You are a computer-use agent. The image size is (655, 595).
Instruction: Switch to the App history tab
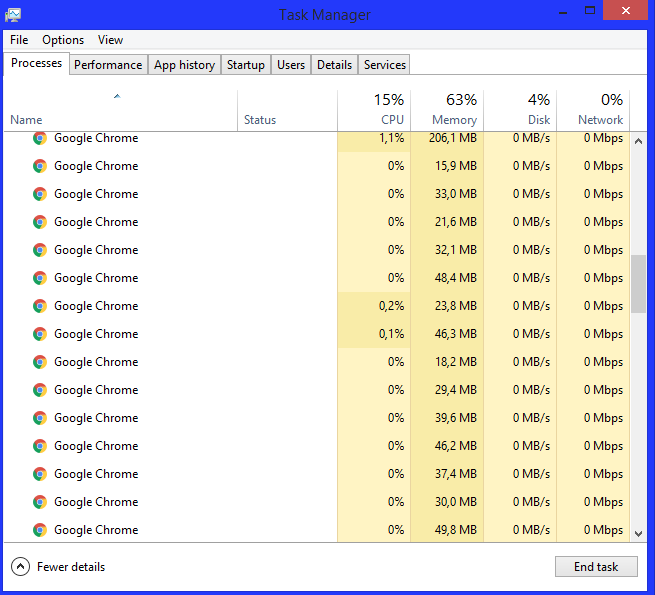click(x=184, y=65)
